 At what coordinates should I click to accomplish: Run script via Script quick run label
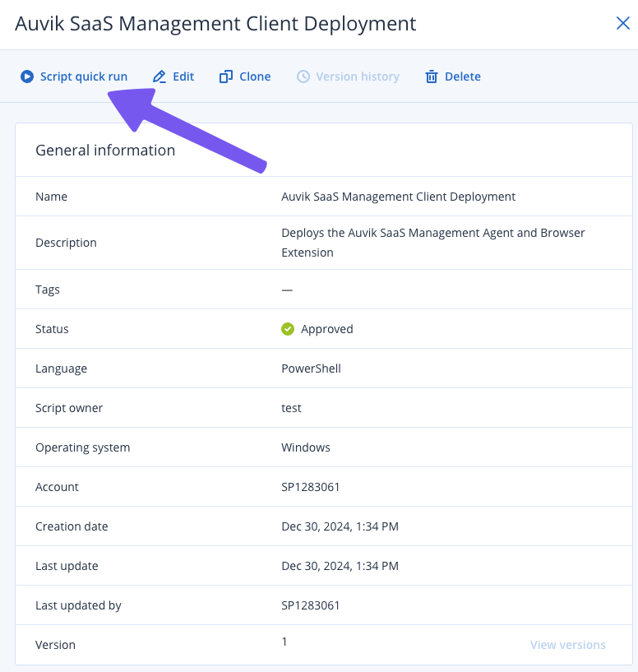(84, 76)
